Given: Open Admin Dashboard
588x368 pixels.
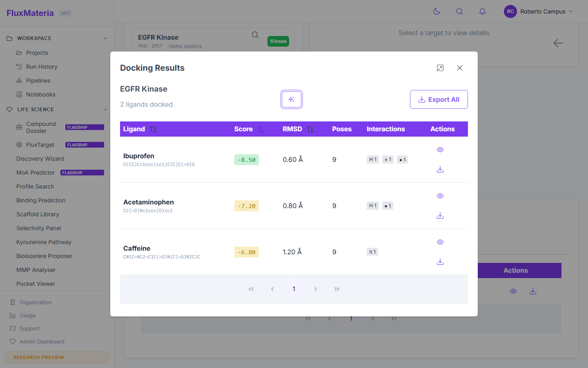Looking at the screenshot, I should pos(42,341).
